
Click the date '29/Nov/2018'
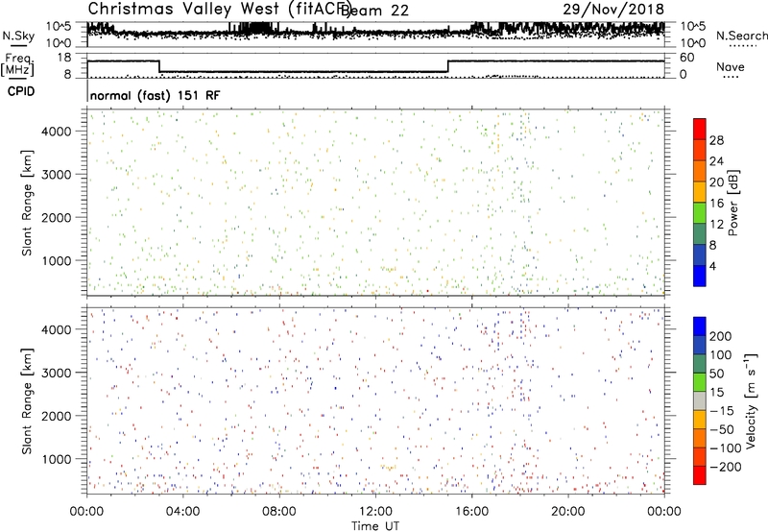(613, 10)
